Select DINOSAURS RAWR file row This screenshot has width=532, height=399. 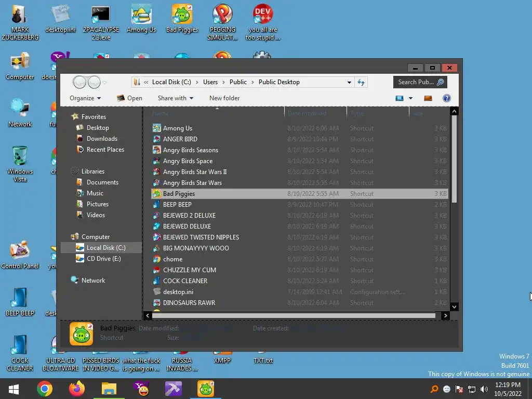click(x=300, y=303)
